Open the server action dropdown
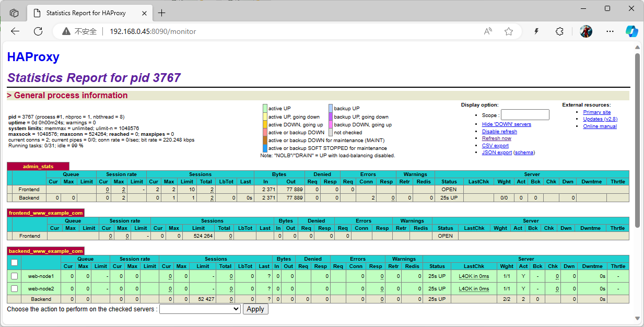Viewport: 644px width, 327px height. pos(200,309)
